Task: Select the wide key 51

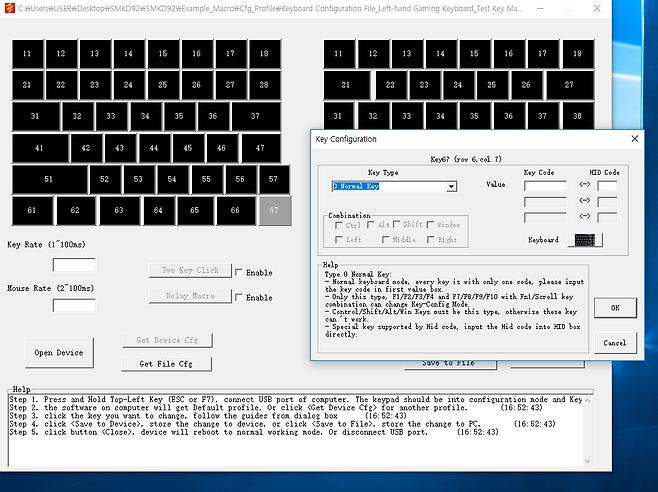Action: (x=49, y=179)
